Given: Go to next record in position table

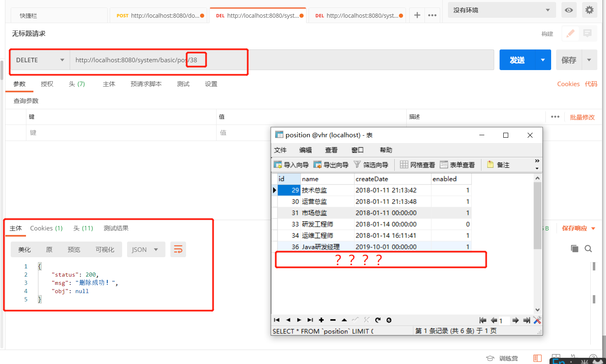Looking at the screenshot, I should pos(299,320).
